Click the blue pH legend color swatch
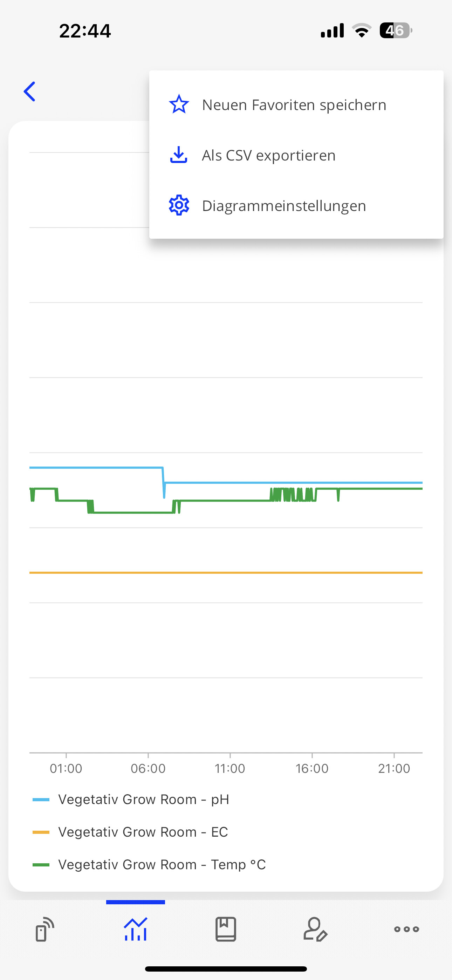Image resolution: width=452 pixels, height=980 pixels. pyautogui.click(x=41, y=800)
